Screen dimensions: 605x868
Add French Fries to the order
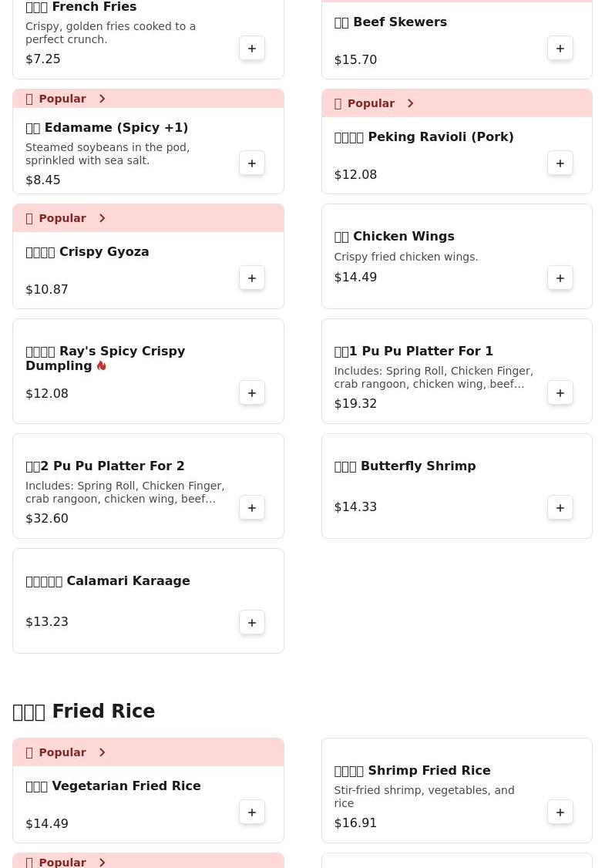[x=252, y=49]
